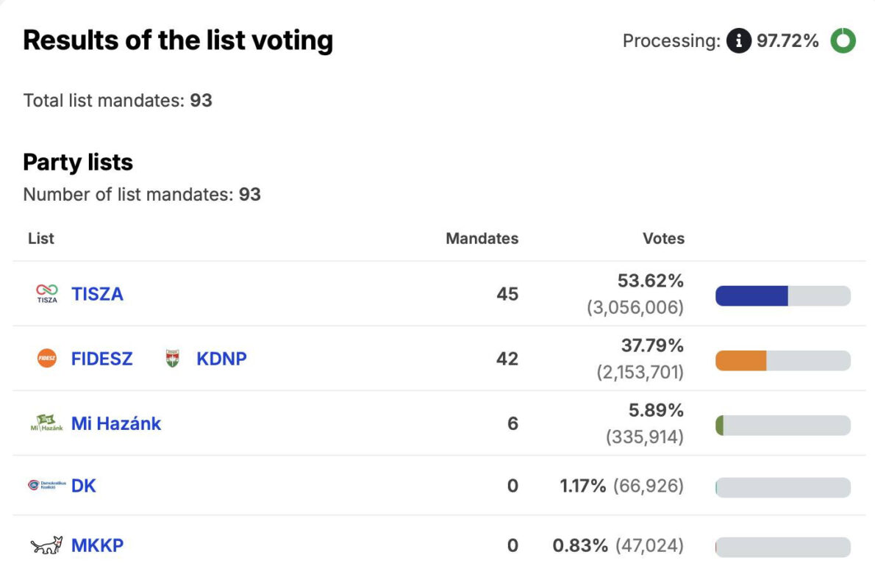Open the FIDESZ party link
The width and height of the screenshot is (875, 588).
tap(102, 359)
